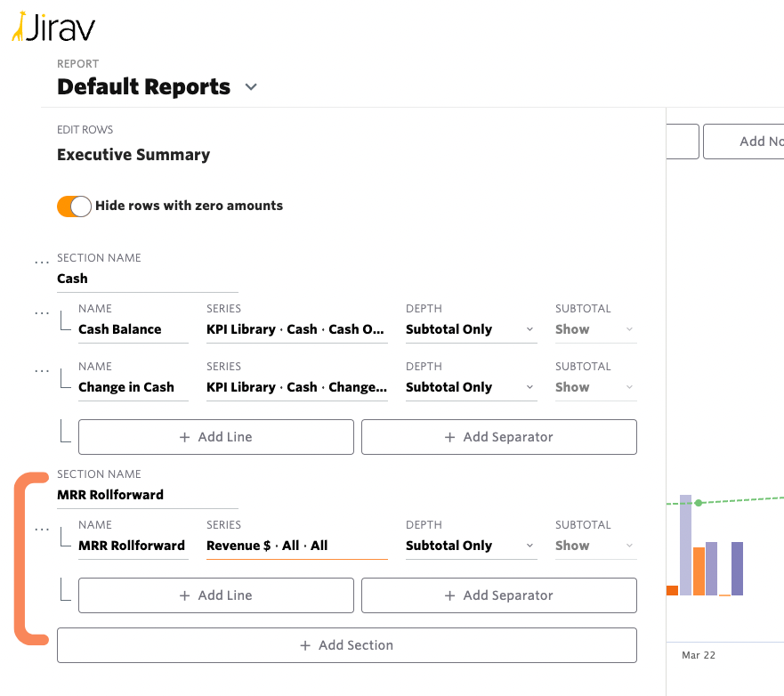Click the KPI Library Cash series link
Screen dimensions: 784x696
296,328
